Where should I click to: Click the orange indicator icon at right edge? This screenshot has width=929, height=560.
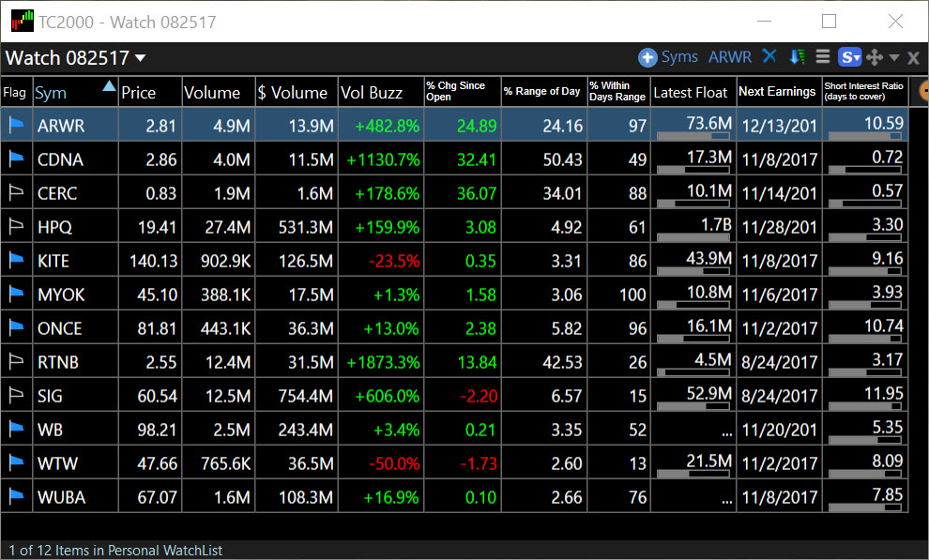[x=923, y=91]
